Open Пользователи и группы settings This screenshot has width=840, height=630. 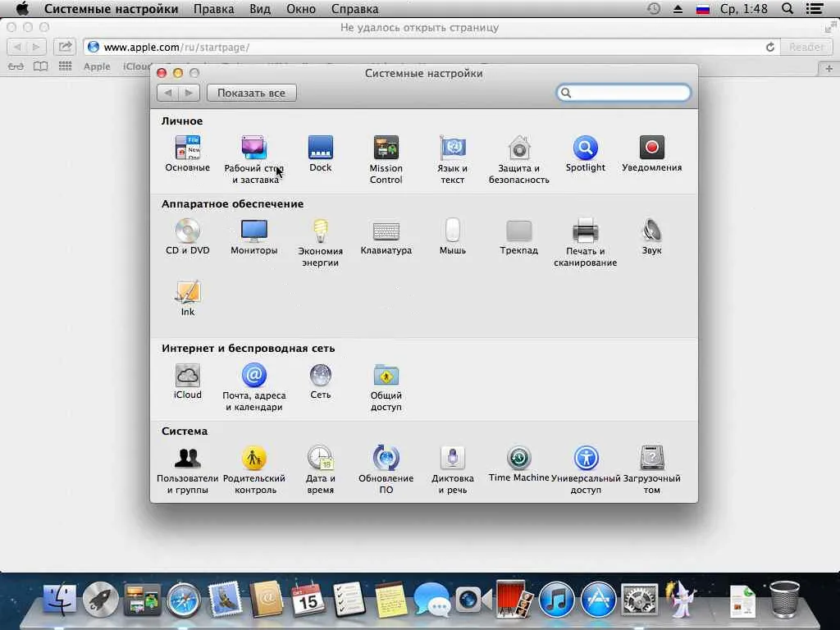point(188,470)
